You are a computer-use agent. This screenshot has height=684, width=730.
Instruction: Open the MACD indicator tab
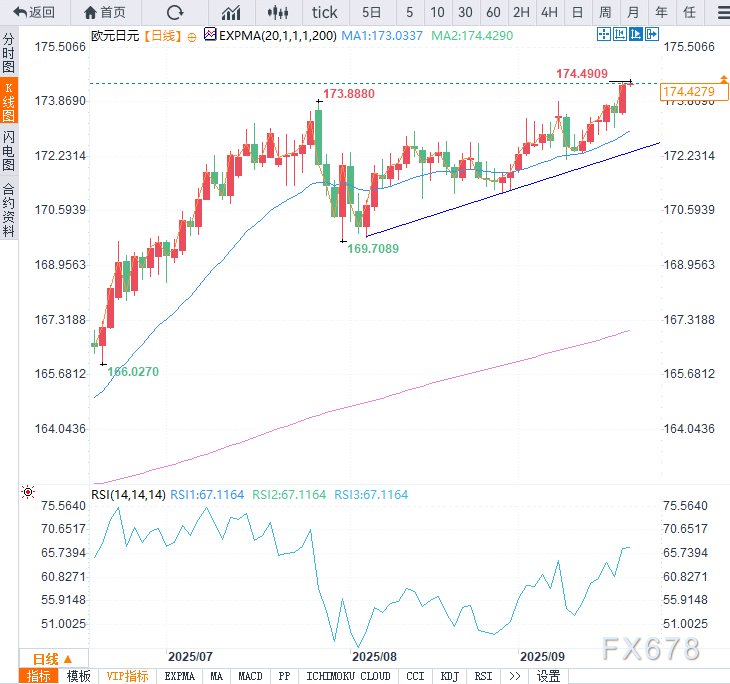coord(251,676)
